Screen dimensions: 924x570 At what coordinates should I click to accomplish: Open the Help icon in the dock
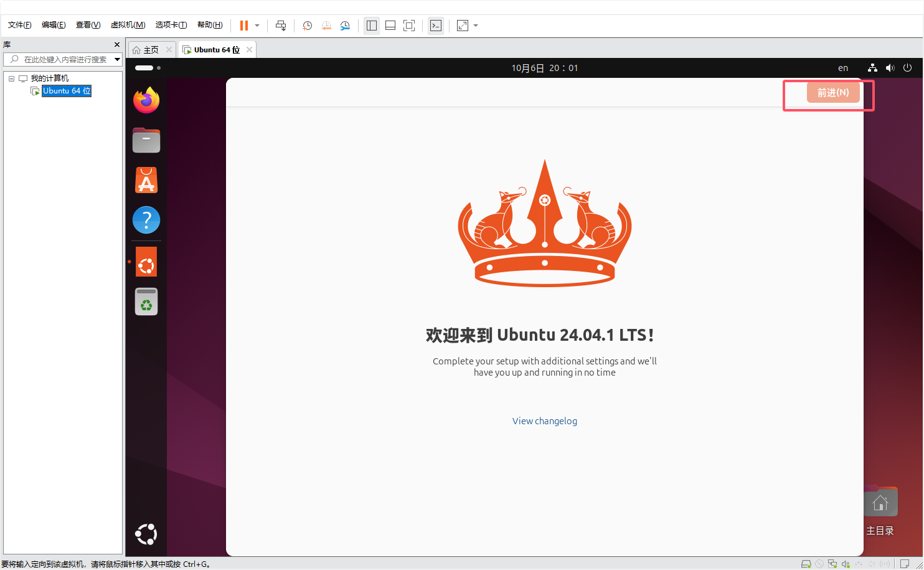click(x=146, y=220)
